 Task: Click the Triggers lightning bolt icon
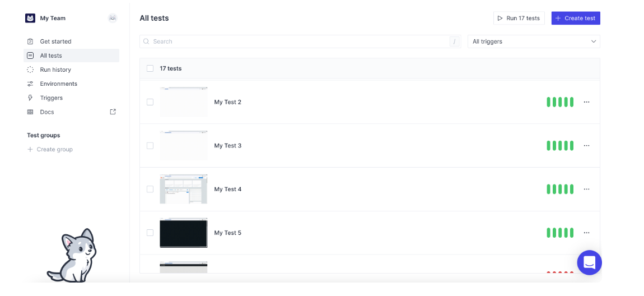30,98
